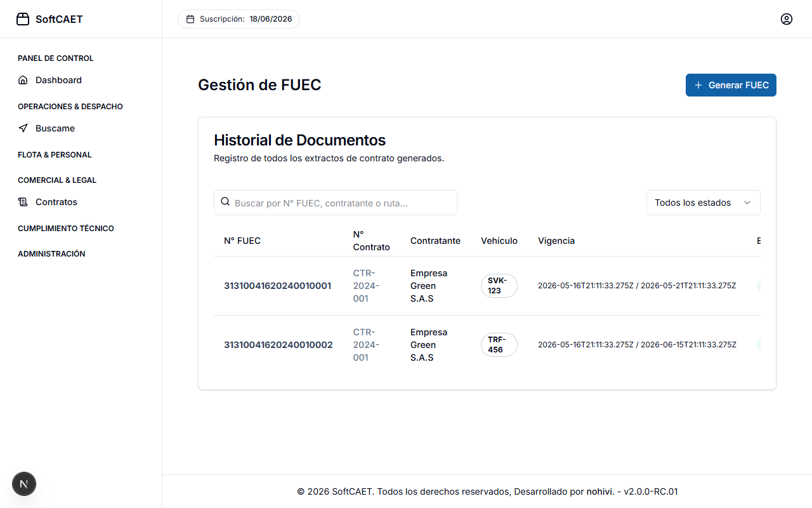The width and height of the screenshot is (812, 508).
Task: Collapse the COMERCIAL & LEGAL section
Action: [x=57, y=180]
